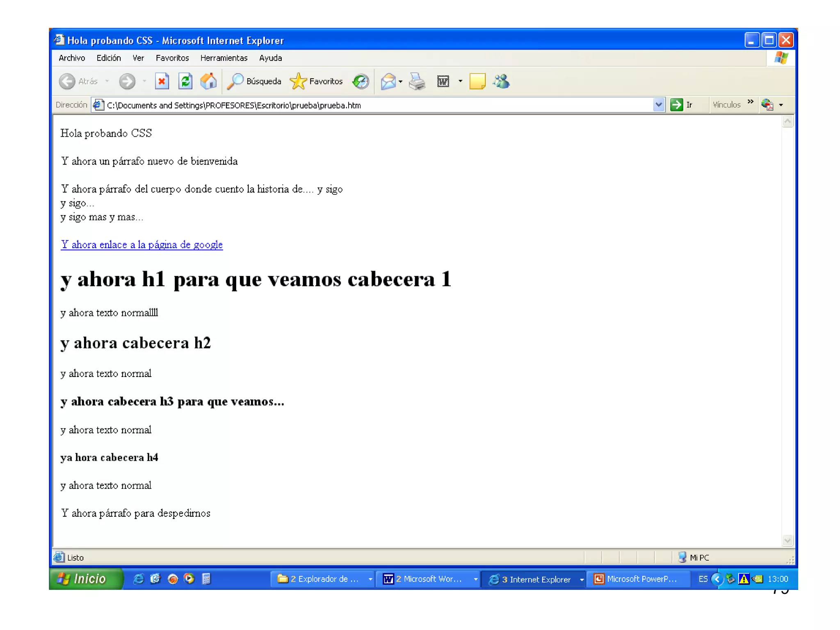Viewport: 840px width, 630px height.
Task: Click the Print icon
Action: pos(417,81)
